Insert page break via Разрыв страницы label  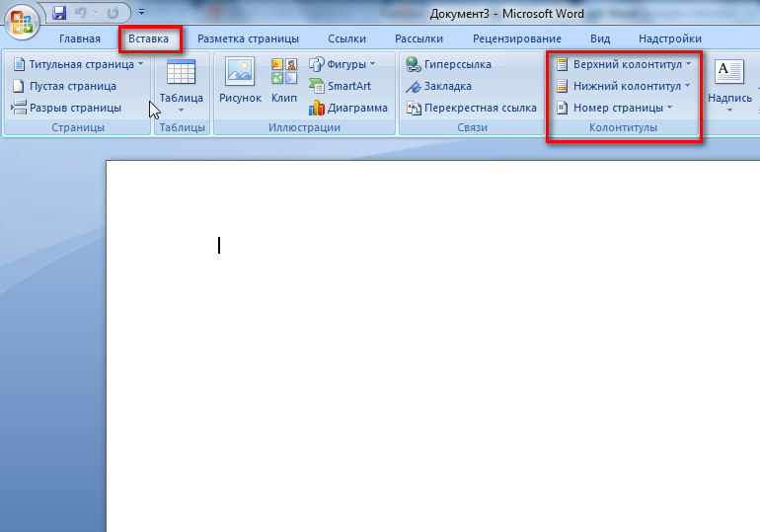76,108
